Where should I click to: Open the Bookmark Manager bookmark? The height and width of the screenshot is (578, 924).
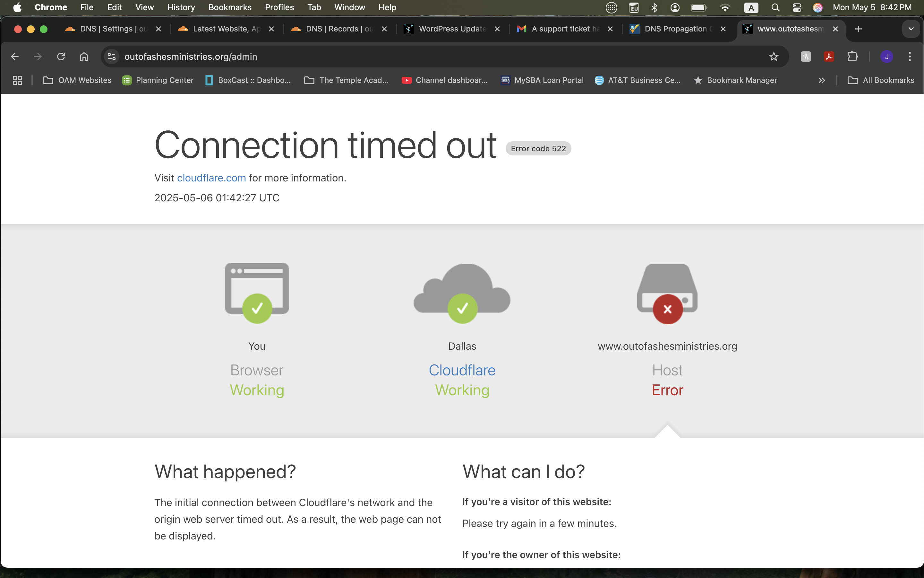pos(735,80)
